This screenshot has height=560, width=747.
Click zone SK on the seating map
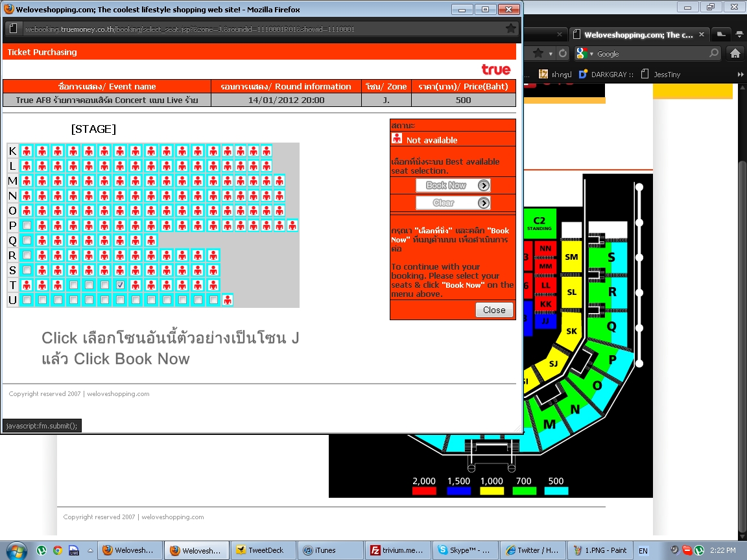[571, 331]
